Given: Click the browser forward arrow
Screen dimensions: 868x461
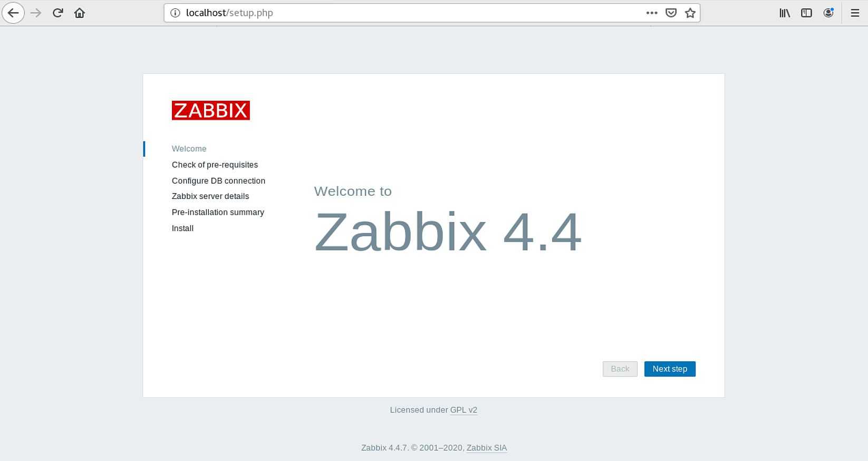Looking at the screenshot, I should [36, 13].
